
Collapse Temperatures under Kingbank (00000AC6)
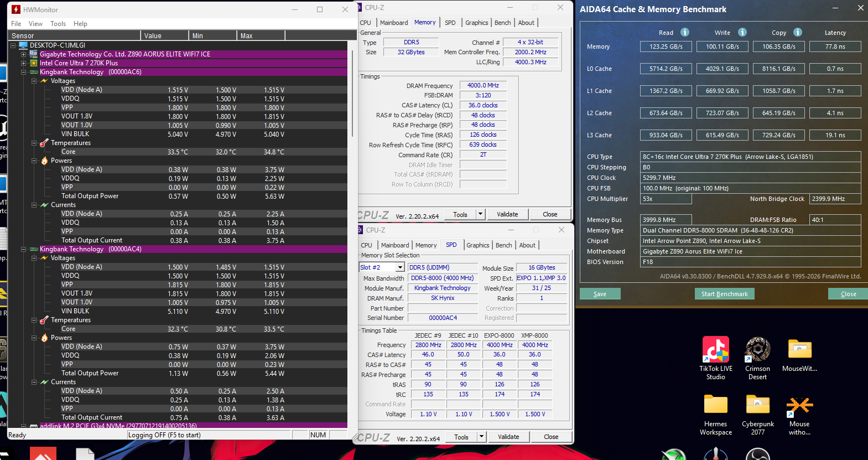tap(34, 143)
